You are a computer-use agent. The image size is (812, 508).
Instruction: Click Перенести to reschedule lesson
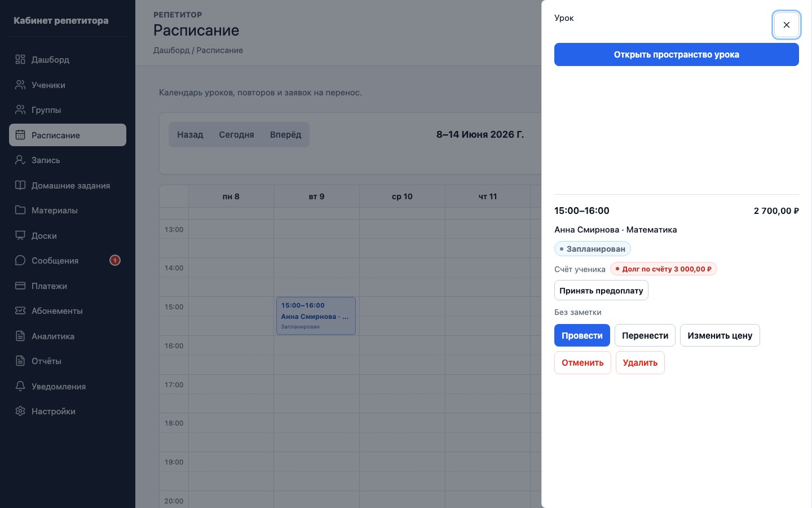(645, 335)
